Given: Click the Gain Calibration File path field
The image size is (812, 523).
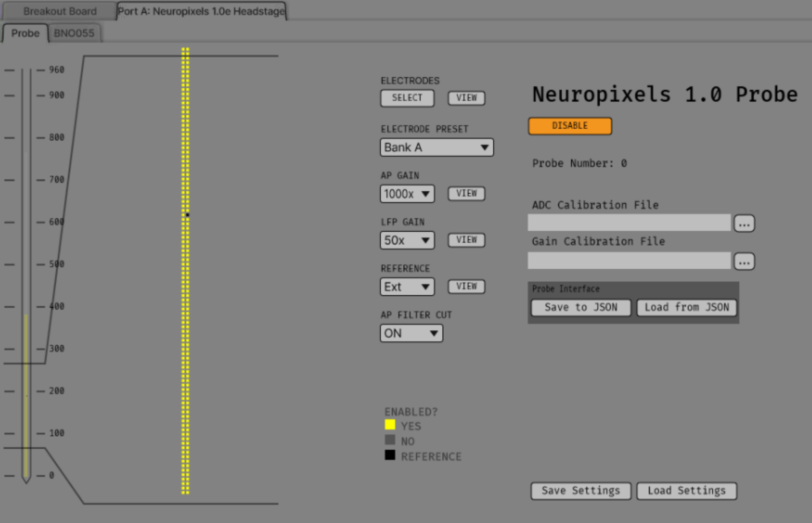Looking at the screenshot, I should 629,260.
